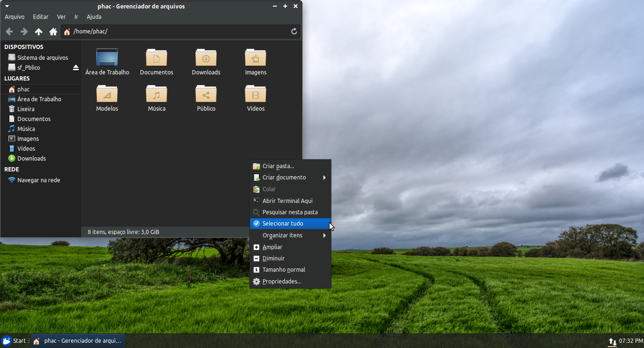The height and width of the screenshot is (348, 644).
Task: Choose Selecionar tudo in context menu
Action: [290, 224]
